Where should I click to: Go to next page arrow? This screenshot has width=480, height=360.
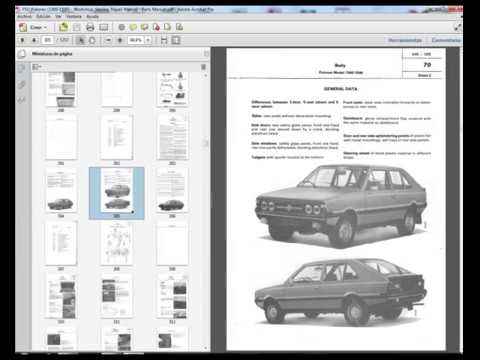[34, 40]
